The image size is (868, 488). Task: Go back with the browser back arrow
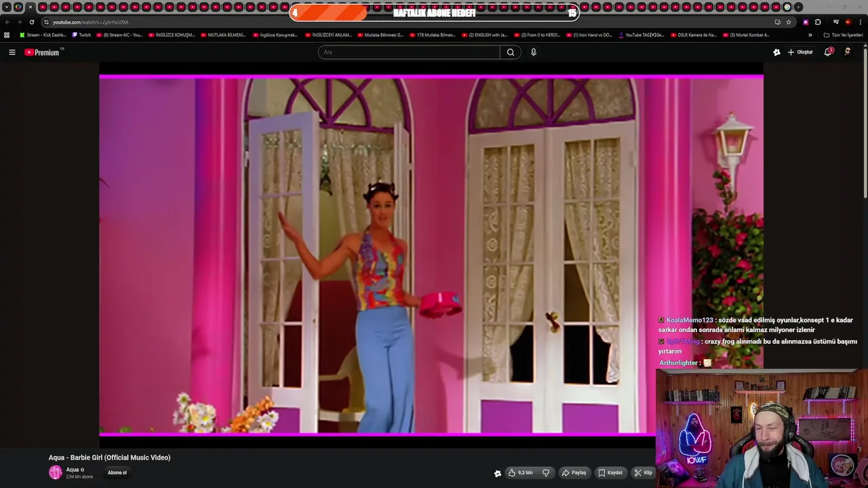(x=7, y=22)
